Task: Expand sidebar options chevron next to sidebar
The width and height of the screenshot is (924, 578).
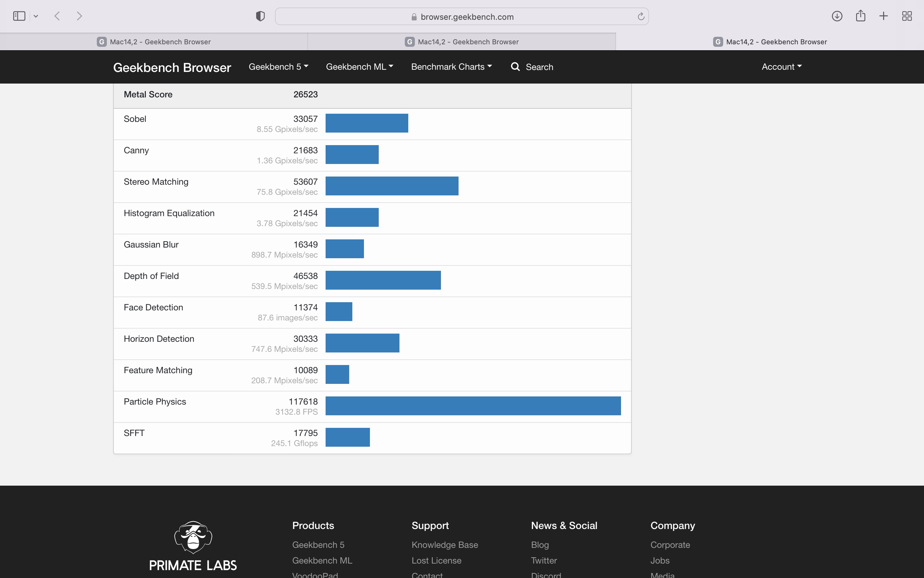Action: (x=36, y=16)
